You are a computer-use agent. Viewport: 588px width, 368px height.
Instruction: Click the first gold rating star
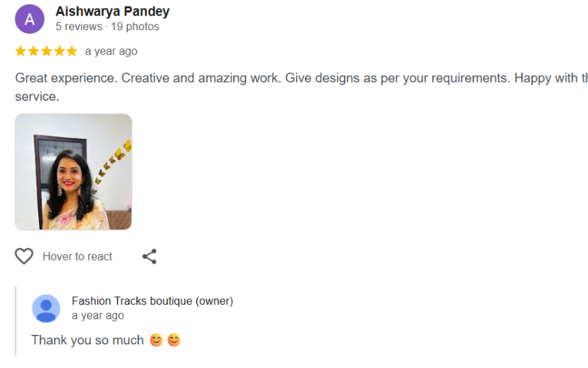pos(21,52)
